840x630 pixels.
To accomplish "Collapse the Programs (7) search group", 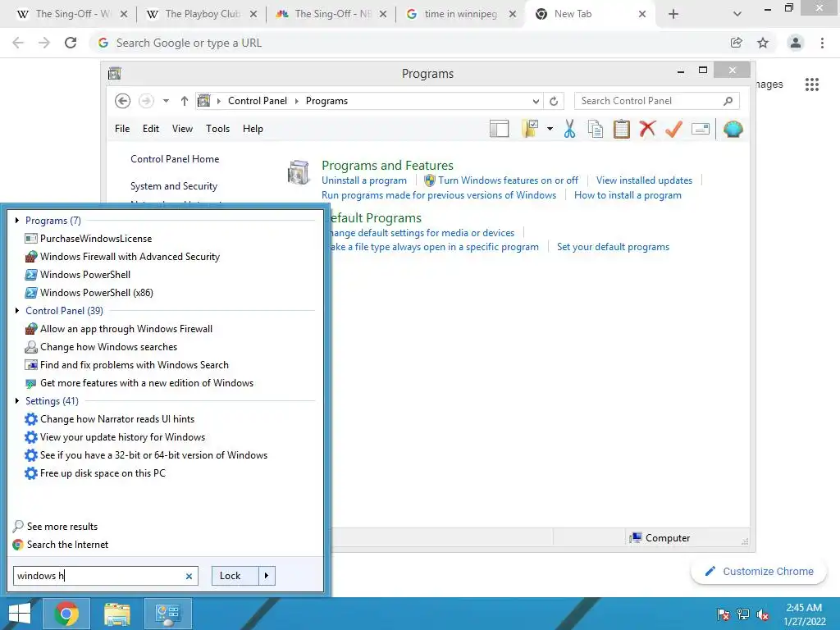I will click(17, 220).
